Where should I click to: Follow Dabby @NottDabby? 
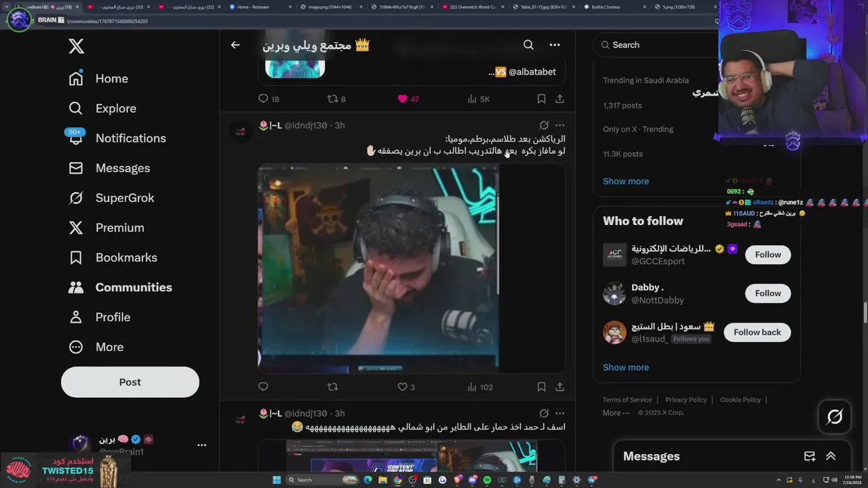pos(768,293)
